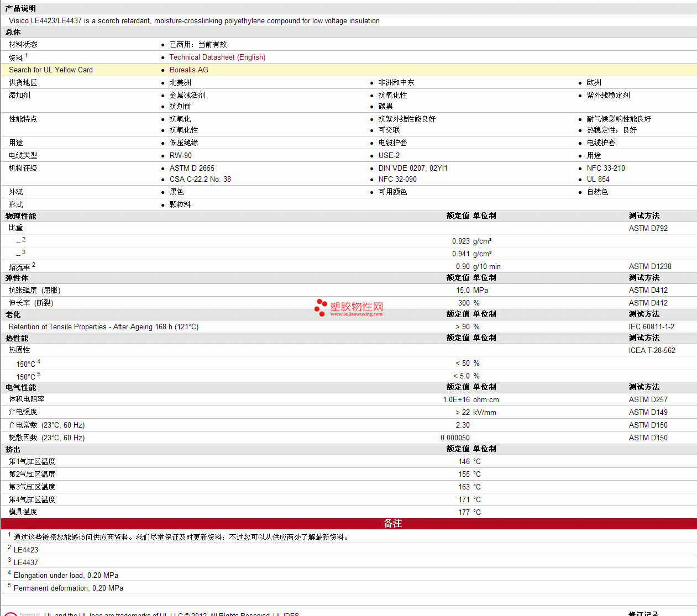Screen dimensions: 697x616
Task: Click test method 'ASTM D792'
Action: (x=648, y=229)
